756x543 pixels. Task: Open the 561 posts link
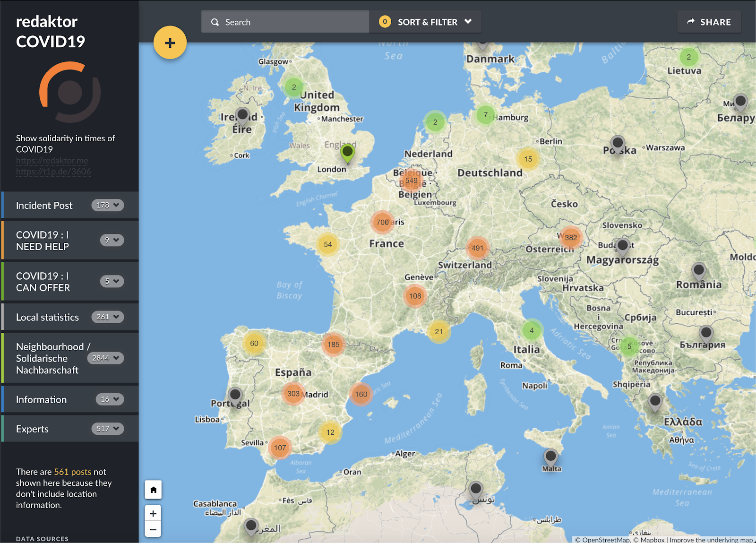[73, 472]
